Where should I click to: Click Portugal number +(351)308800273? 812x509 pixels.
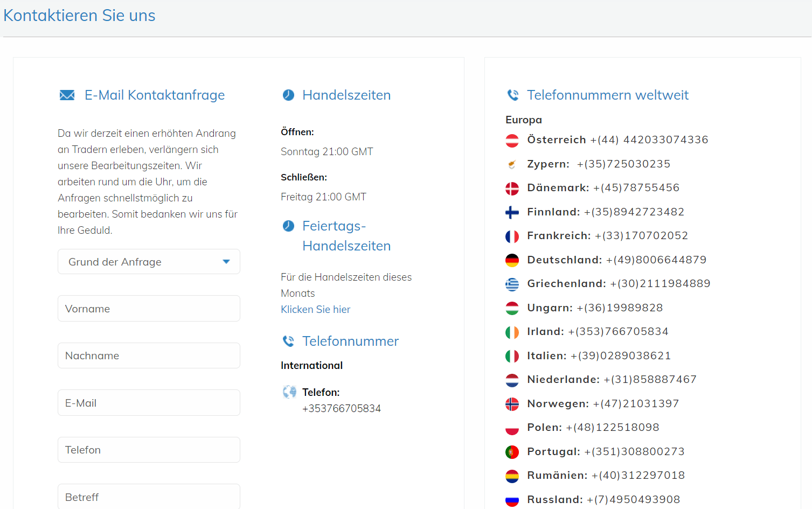(x=635, y=451)
